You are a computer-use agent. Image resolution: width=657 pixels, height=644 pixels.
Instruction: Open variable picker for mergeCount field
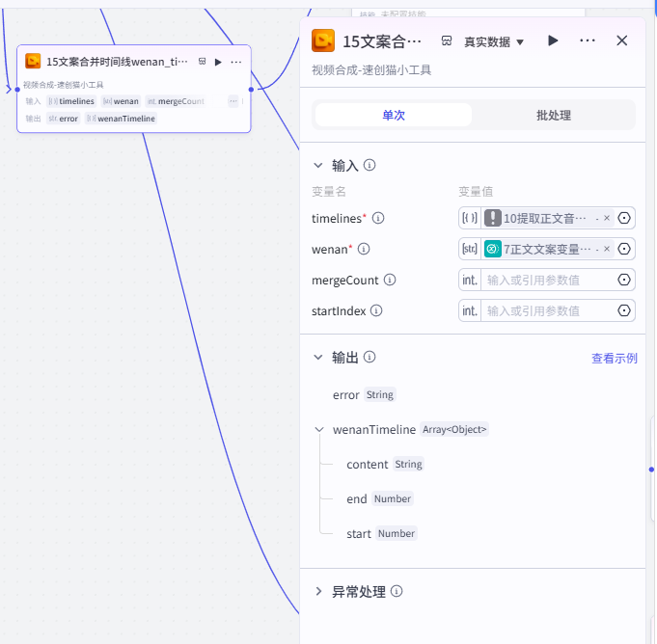click(624, 280)
